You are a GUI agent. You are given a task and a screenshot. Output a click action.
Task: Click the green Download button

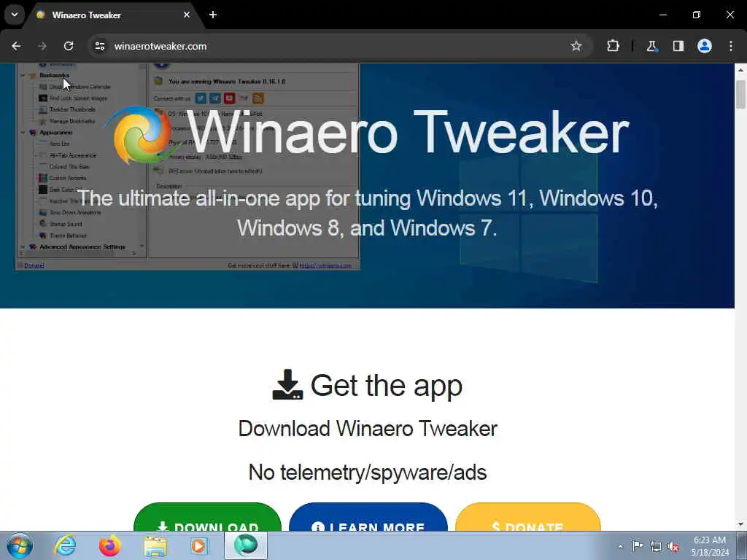208,517
